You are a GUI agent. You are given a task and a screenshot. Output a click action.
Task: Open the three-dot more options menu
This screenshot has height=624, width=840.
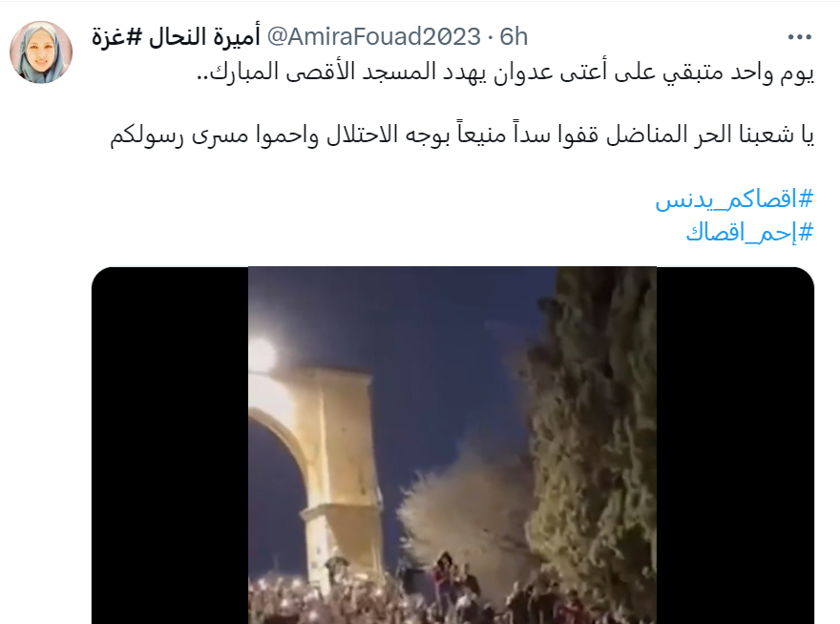click(799, 37)
